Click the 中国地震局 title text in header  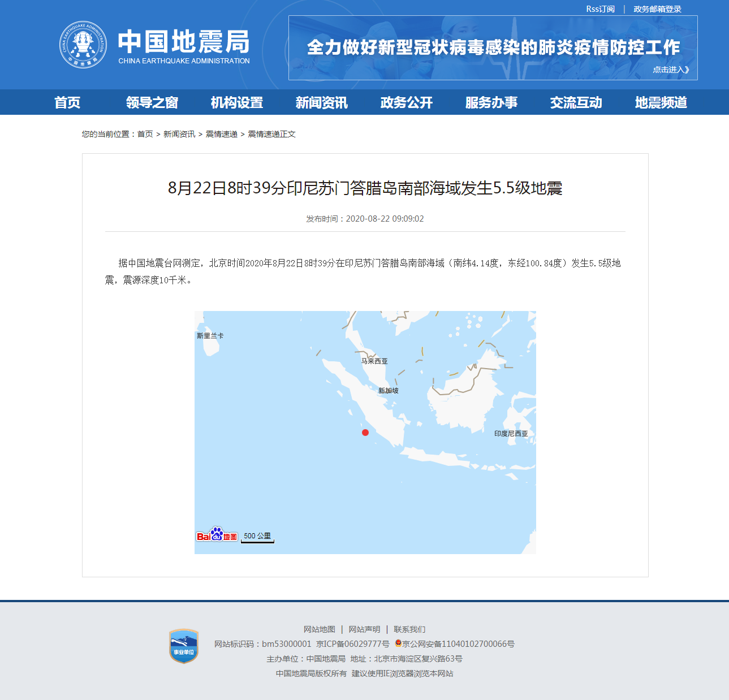(184, 41)
